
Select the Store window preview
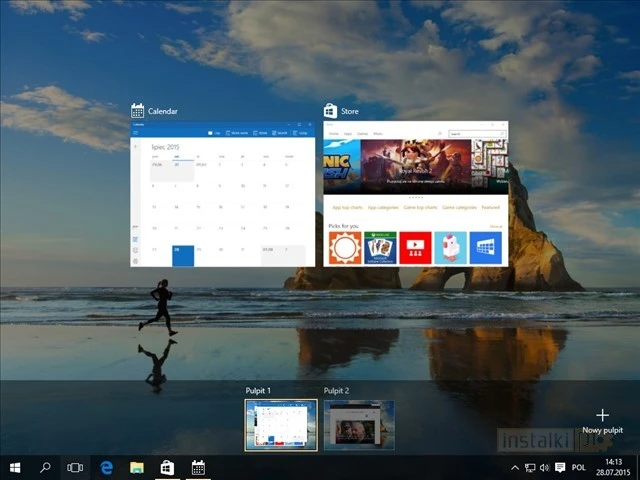[x=415, y=195]
